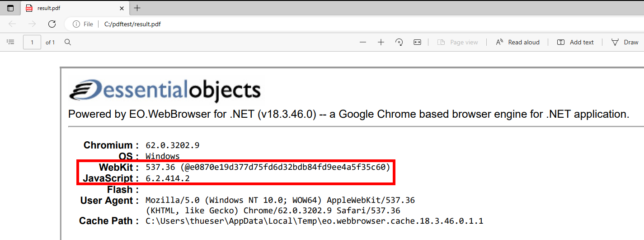The image size is (644, 240).
Task: Fit the page to width
Action: tap(417, 42)
